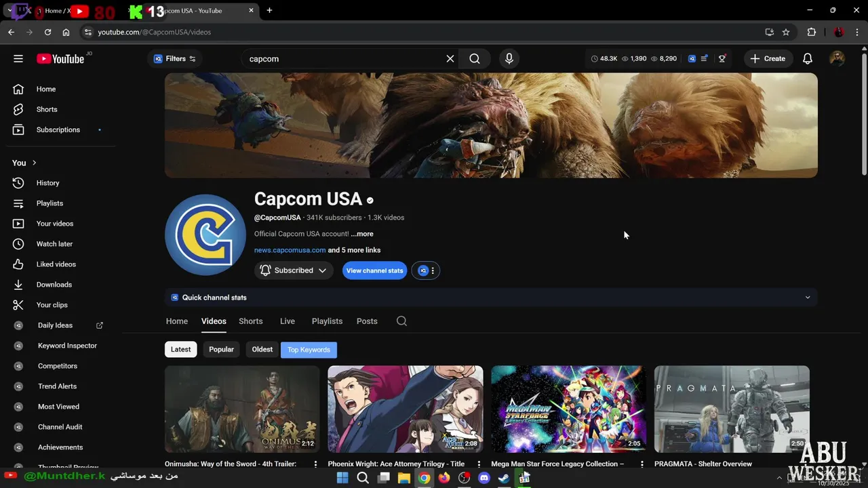Open the browser extensions puzzle icon
Image resolution: width=868 pixels, height=488 pixels.
(x=812, y=32)
